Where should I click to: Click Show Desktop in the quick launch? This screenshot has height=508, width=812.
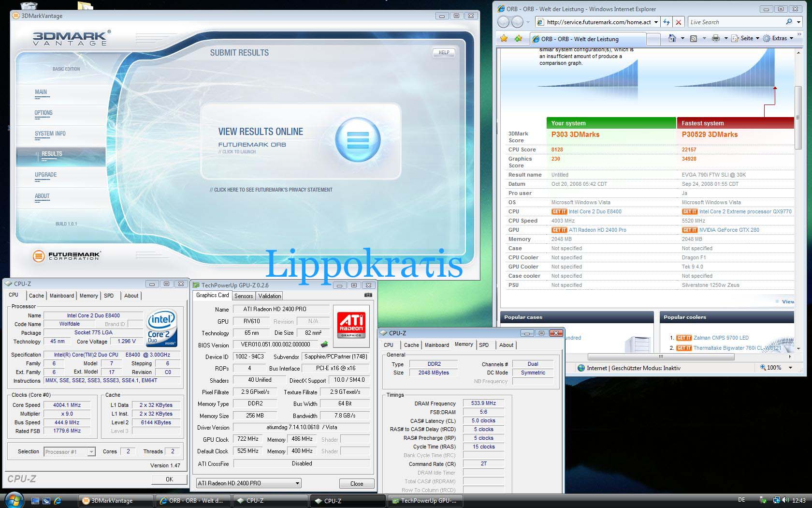35,501
